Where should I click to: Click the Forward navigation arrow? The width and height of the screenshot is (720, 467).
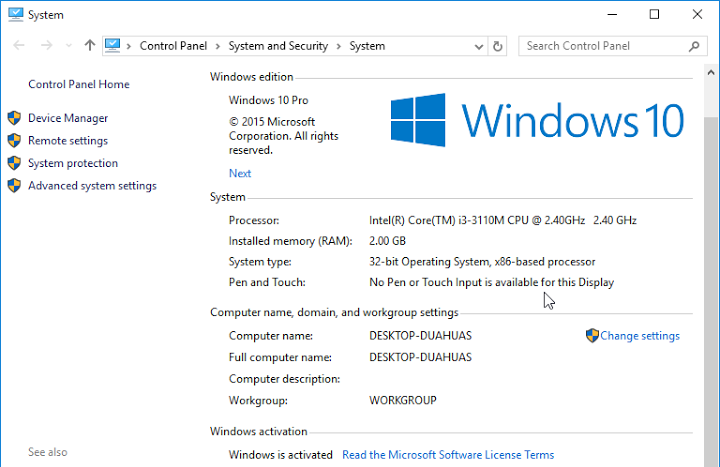[46, 45]
